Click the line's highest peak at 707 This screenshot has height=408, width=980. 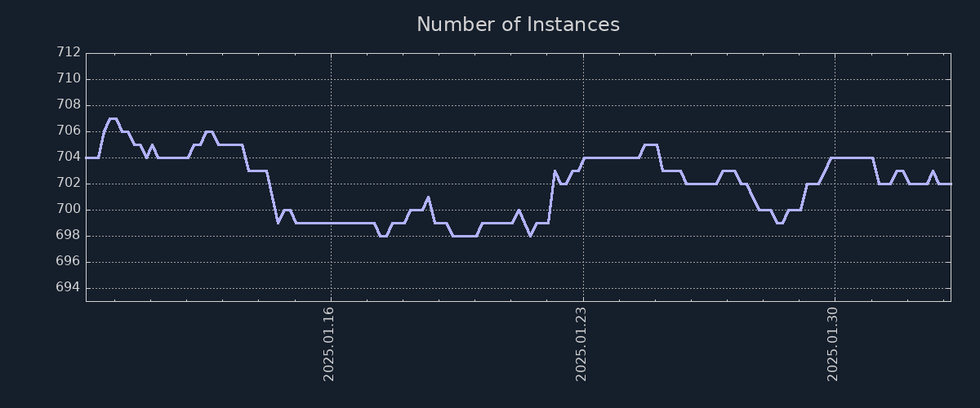(113, 118)
